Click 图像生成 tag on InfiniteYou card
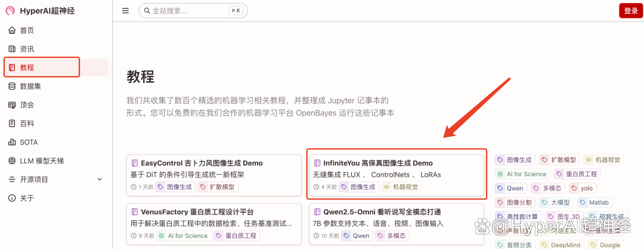Screen dimensions: 644x249 pos(359,187)
